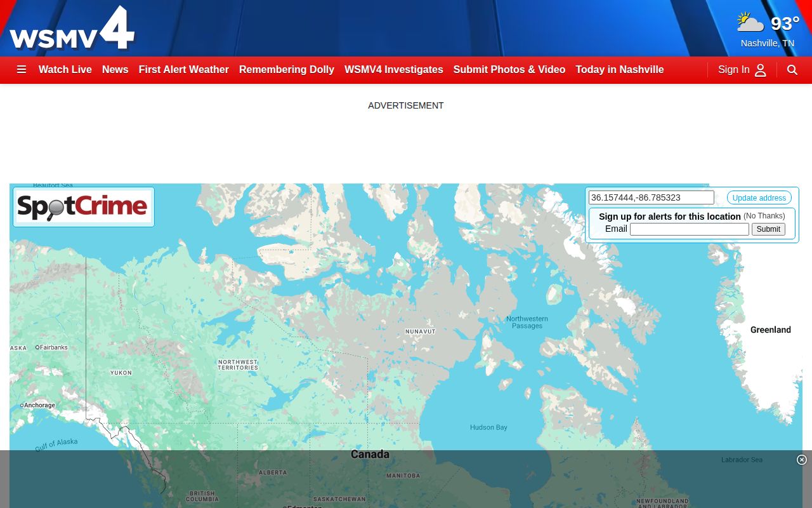
Task: Click the Greenland label on map
Action: coord(771,330)
